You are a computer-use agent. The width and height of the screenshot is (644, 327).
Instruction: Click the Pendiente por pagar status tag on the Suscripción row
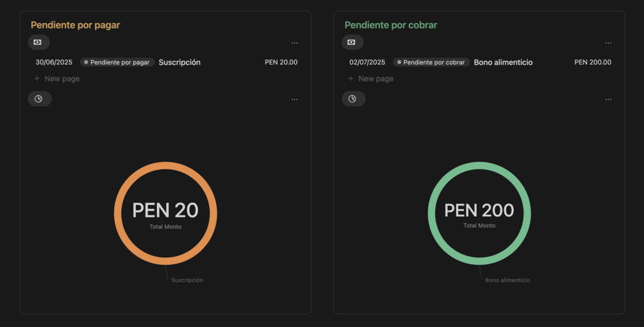click(x=117, y=62)
